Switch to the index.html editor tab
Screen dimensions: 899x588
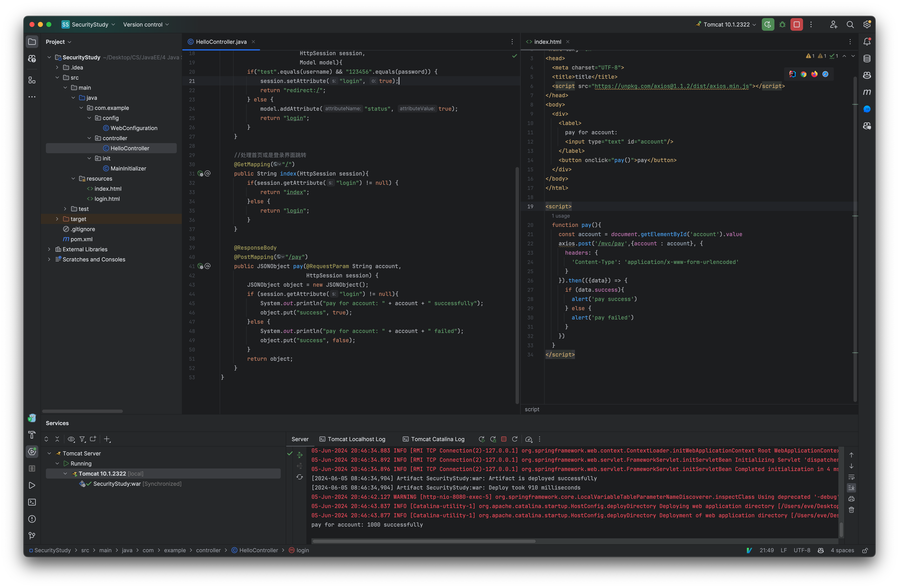pos(547,42)
